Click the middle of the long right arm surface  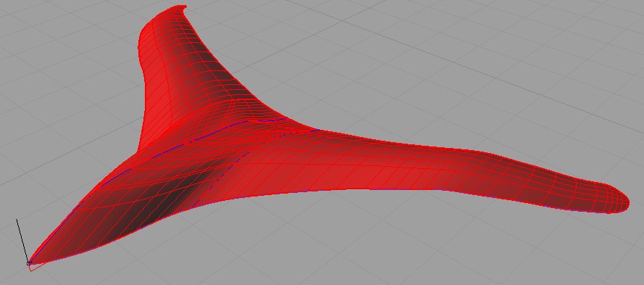click(x=411, y=165)
